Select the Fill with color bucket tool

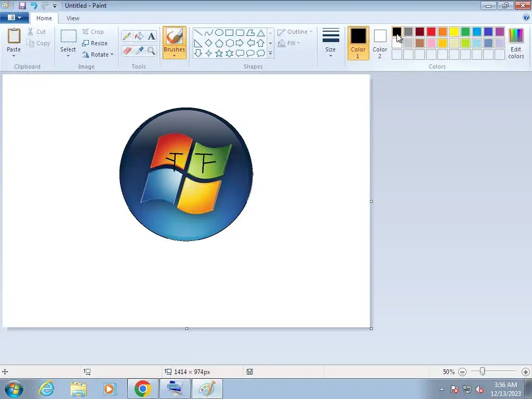[139, 36]
